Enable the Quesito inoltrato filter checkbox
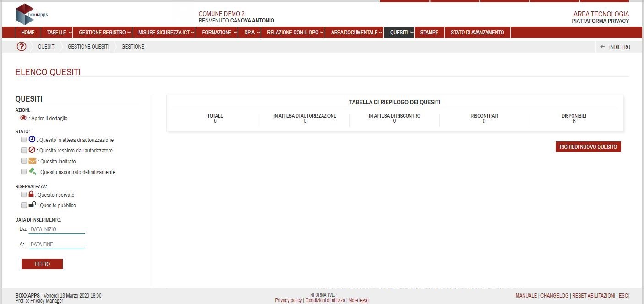The width and height of the screenshot is (644, 304). point(24,161)
